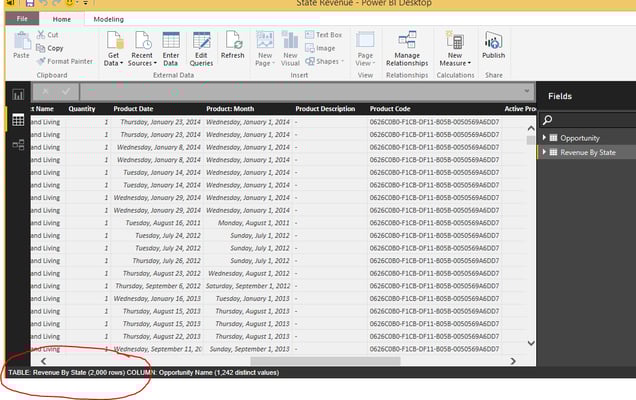Save the file via the title bar icon
This screenshot has height=400, width=636.
click(30, 3)
